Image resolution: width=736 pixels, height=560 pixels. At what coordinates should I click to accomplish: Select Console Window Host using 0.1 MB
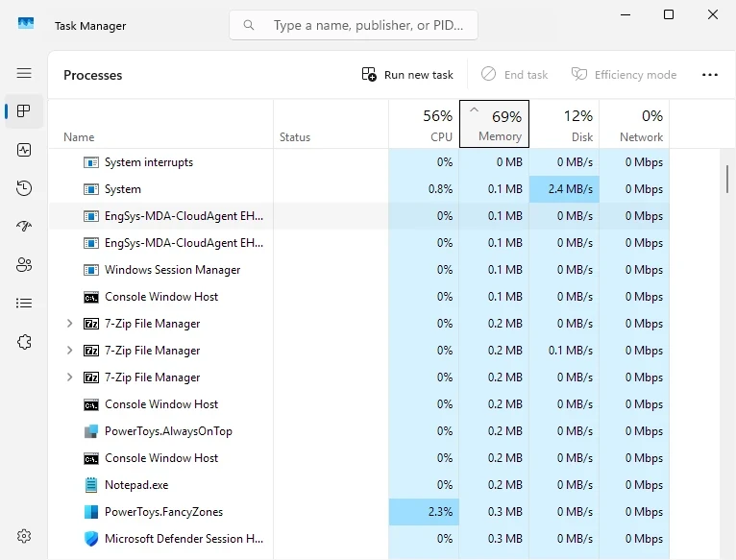click(x=359, y=297)
